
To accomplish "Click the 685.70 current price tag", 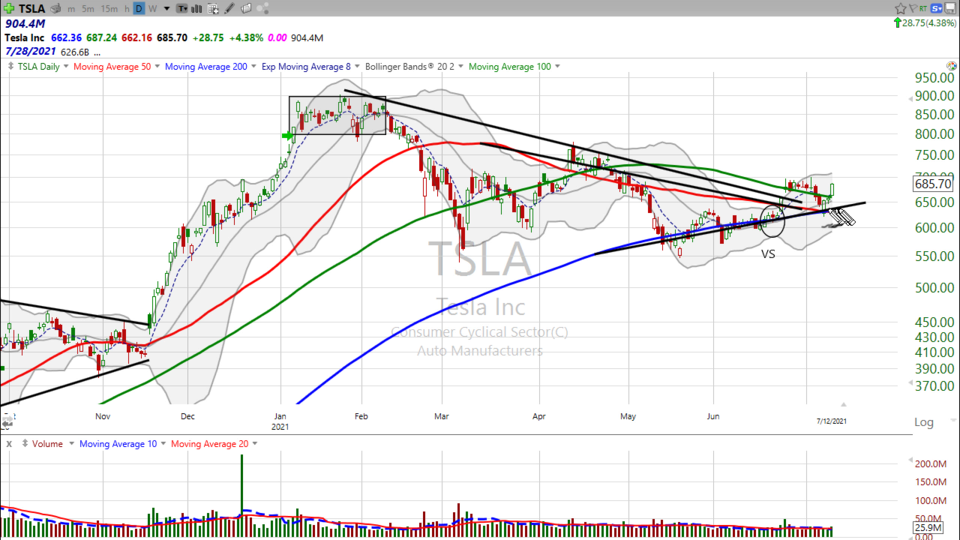I will point(932,184).
